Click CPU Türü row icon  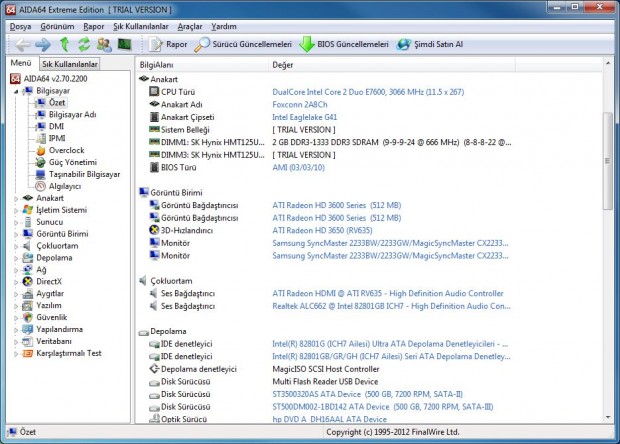(154, 92)
